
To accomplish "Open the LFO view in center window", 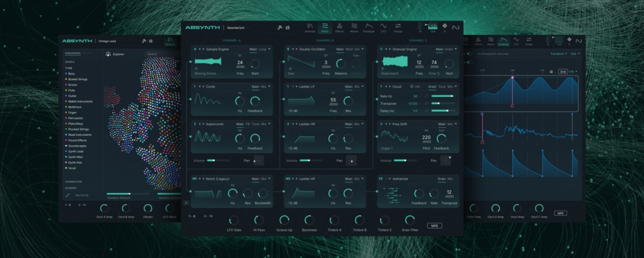I will click(383, 27).
